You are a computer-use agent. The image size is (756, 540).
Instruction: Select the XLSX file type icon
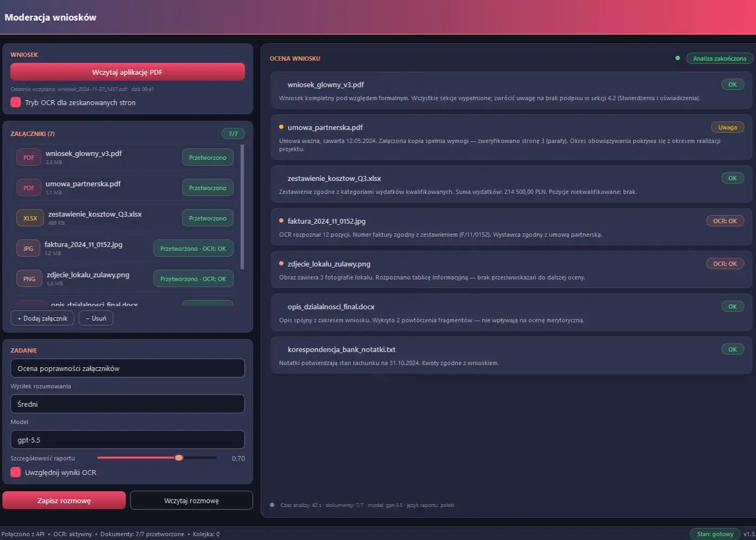[30, 218]
